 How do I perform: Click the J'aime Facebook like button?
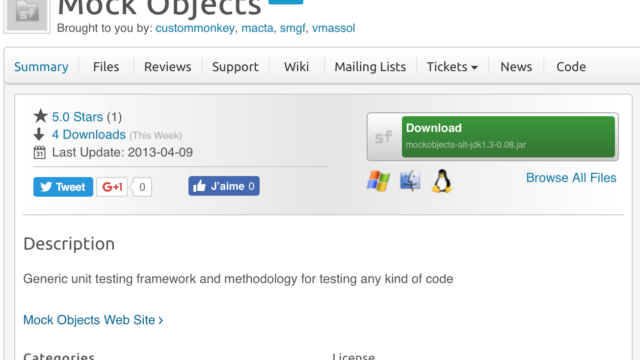coord(224,186)
